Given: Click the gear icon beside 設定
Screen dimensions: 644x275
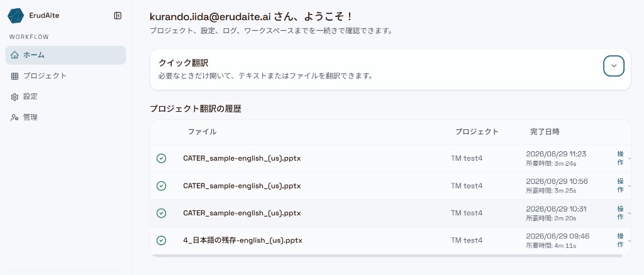Looking at the screenshot, I should (x=15, y=97).
